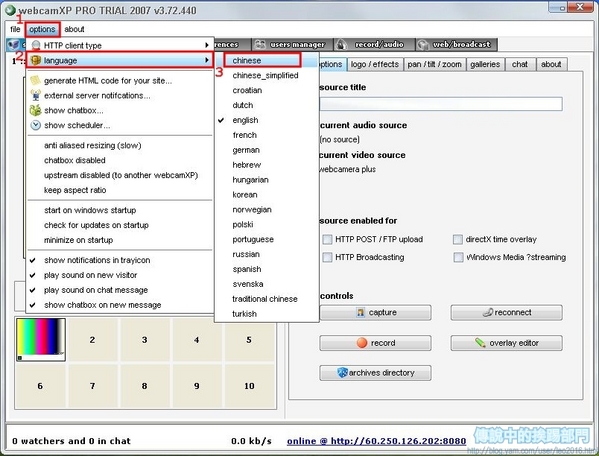Click the archives directory shield icon
The width and height of the screenshot is (599, 456).
(x=343, y=372)
